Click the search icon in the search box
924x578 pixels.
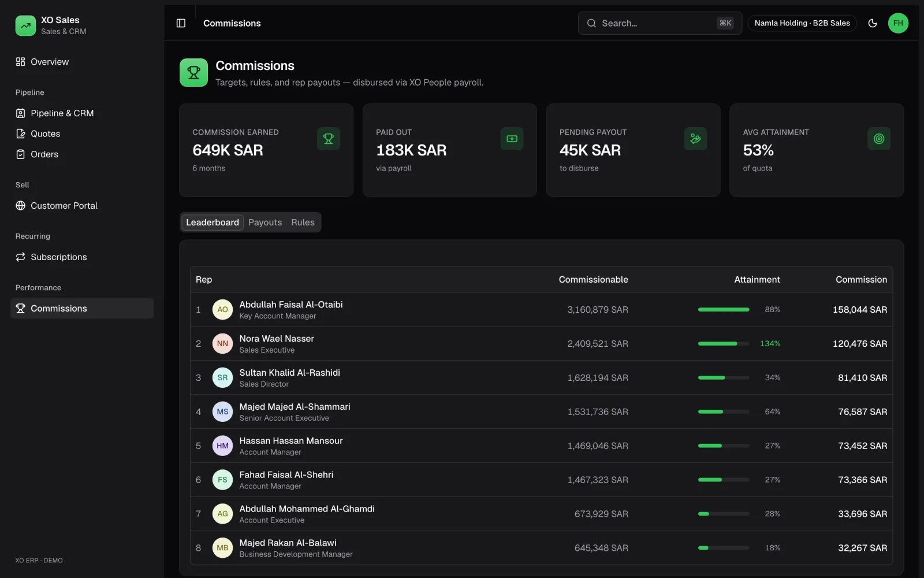pos(591,23)
